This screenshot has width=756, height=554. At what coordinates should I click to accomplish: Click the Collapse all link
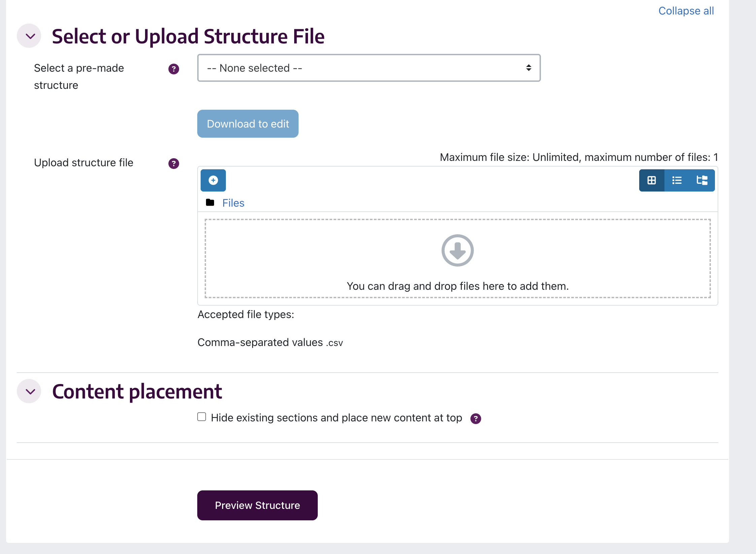click(686, 10)
